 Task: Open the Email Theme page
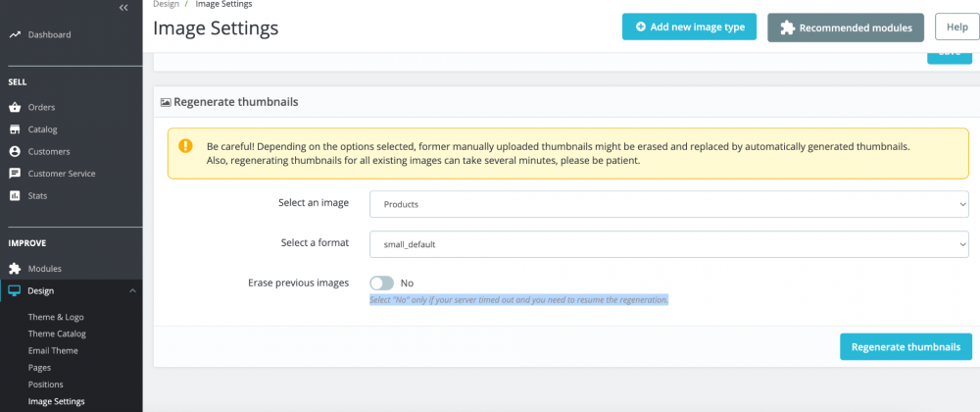tap(53, 350)
